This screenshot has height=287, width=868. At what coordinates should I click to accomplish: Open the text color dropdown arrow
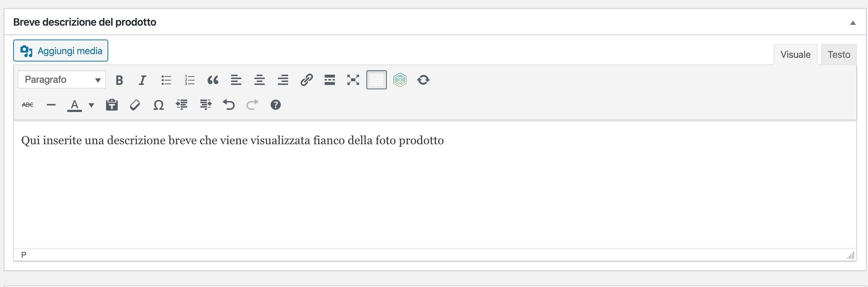(x=91, y=105)
